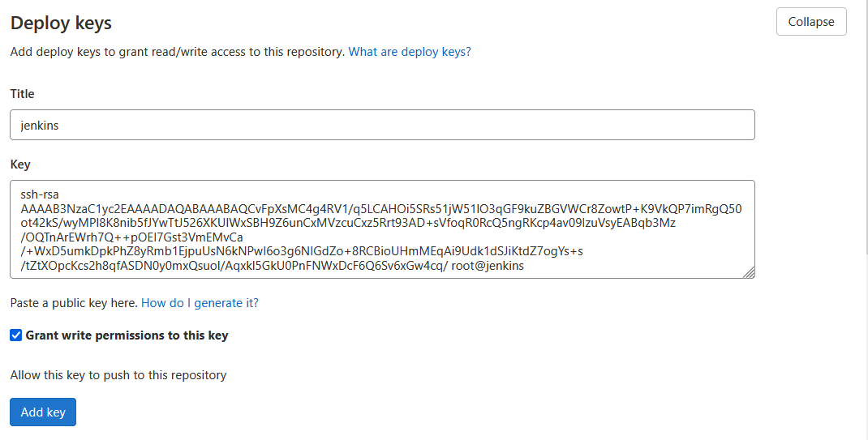This screenshot has width=868, height=440.
Task: Place cursor on 'root@jenkins' key comment
Action: (488, 266)
